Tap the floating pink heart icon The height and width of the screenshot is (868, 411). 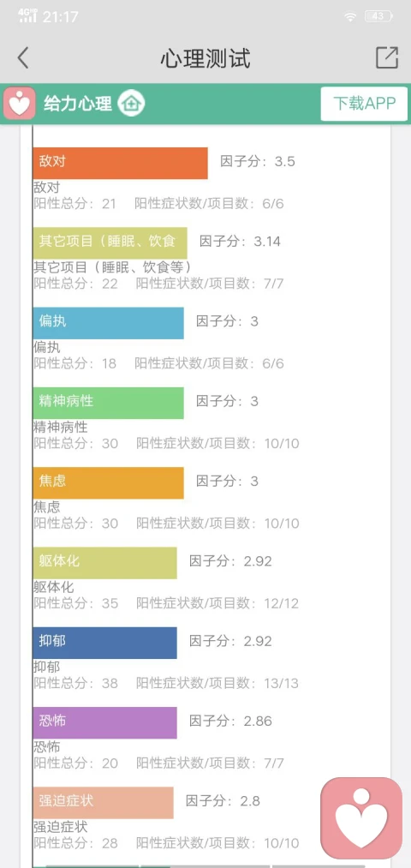[x=362, y=818]
